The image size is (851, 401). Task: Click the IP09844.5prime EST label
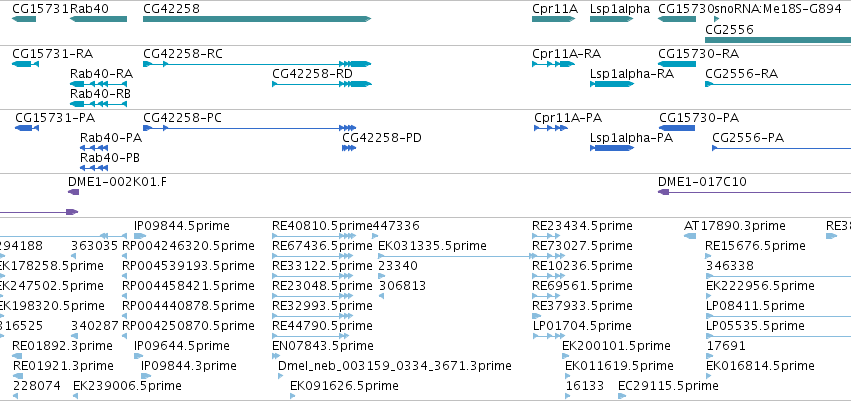click(182, 226)
